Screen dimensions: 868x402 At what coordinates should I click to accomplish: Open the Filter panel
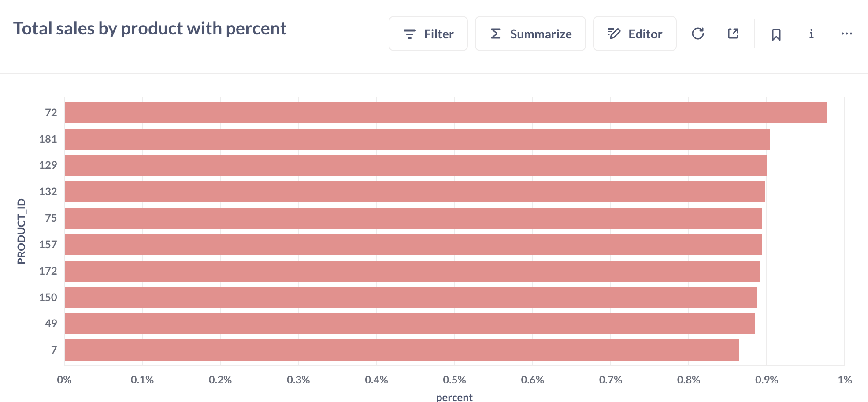tap(428, 34)
